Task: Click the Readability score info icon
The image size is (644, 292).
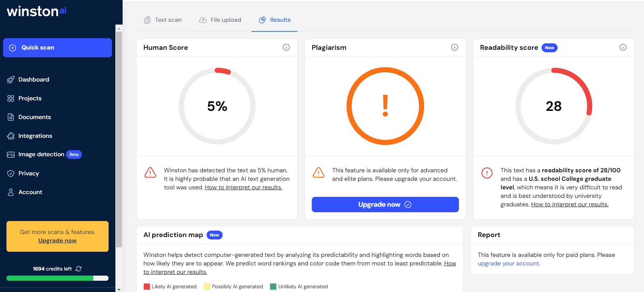Action: point(623,47)
